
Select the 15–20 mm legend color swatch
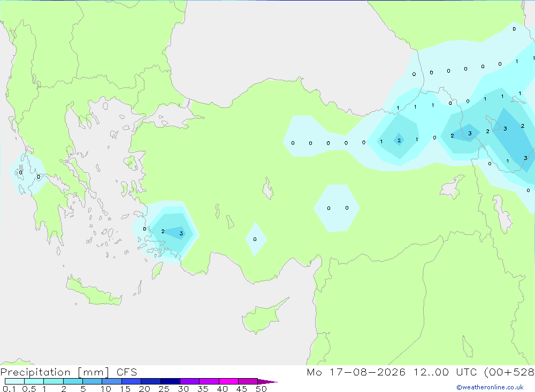point(132,381)
